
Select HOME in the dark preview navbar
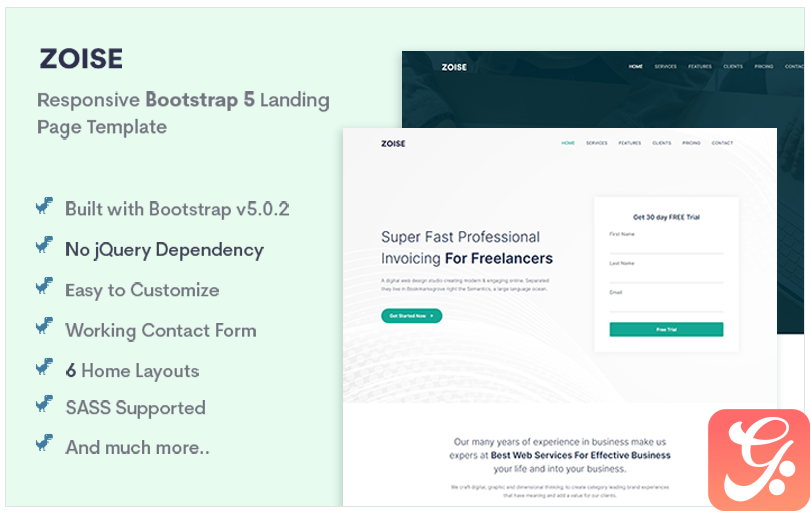coord(636,66)
